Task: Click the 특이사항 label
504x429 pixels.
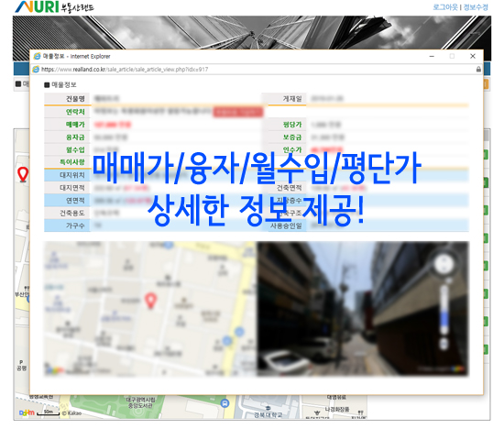Action: [x=72, y=162]
